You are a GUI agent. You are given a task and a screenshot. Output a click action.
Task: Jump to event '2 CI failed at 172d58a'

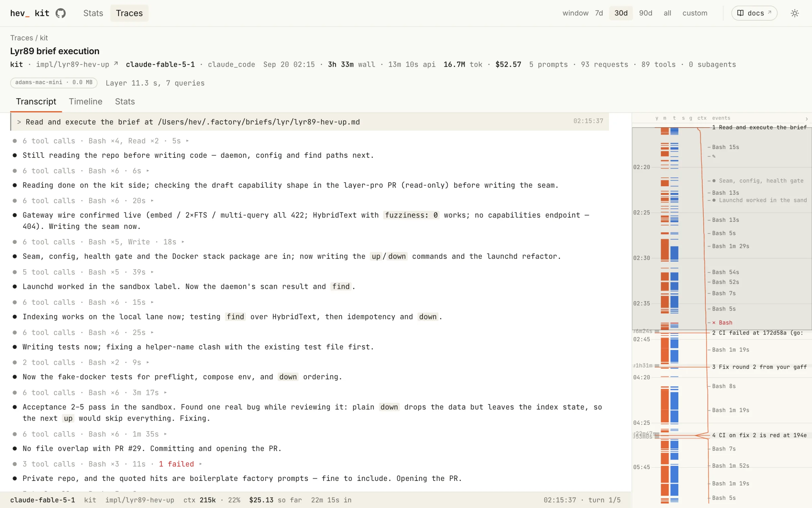tap(757, 333)
